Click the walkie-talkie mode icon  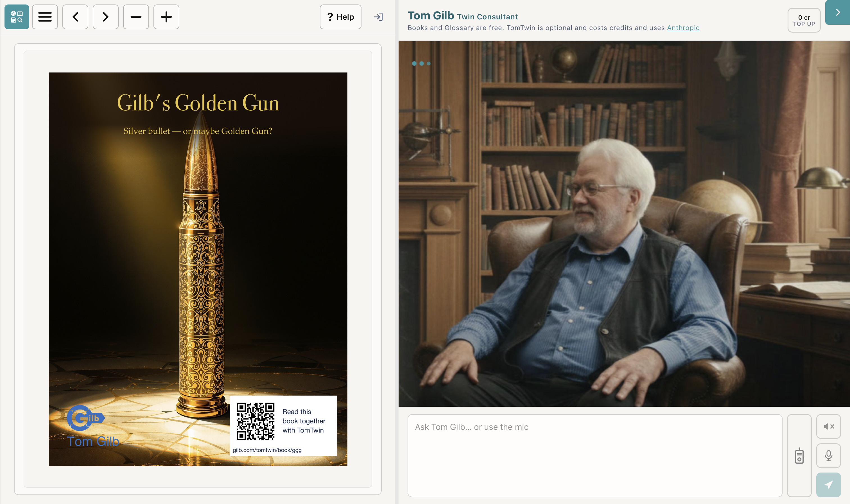799,455
